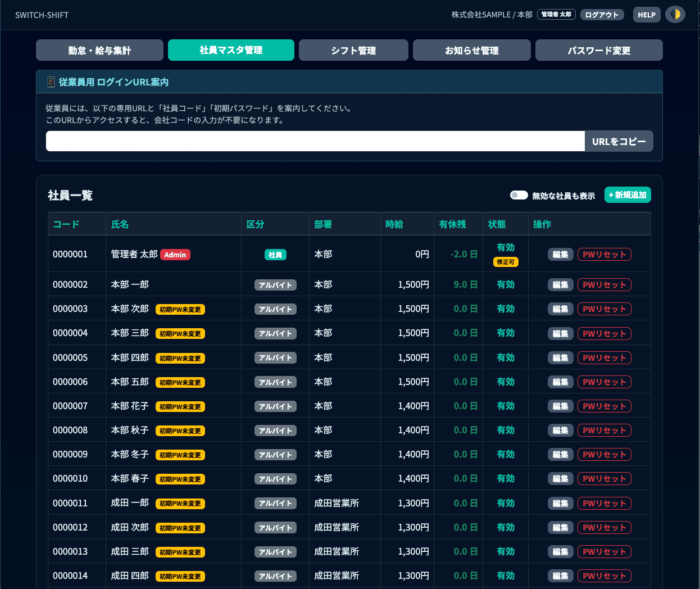700x589 pixels.
Task: Enable the 無効な社員も表示 switch
Action: pos(519,194)
